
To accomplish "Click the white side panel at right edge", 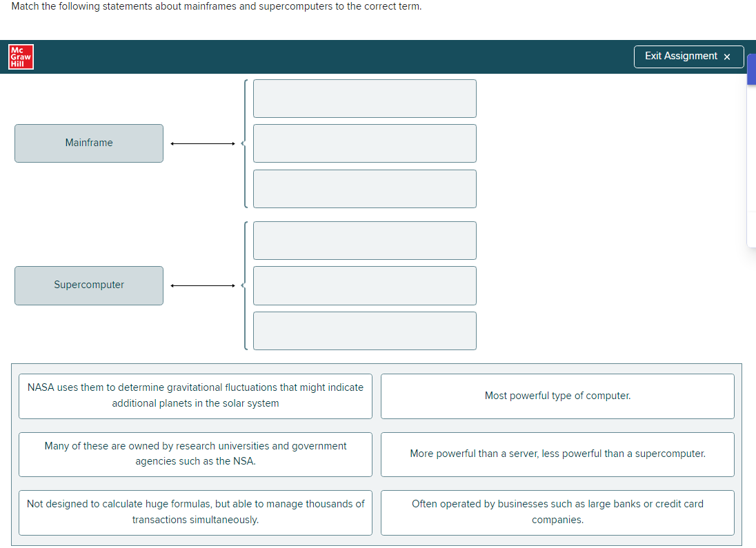I will coord(751,165).
